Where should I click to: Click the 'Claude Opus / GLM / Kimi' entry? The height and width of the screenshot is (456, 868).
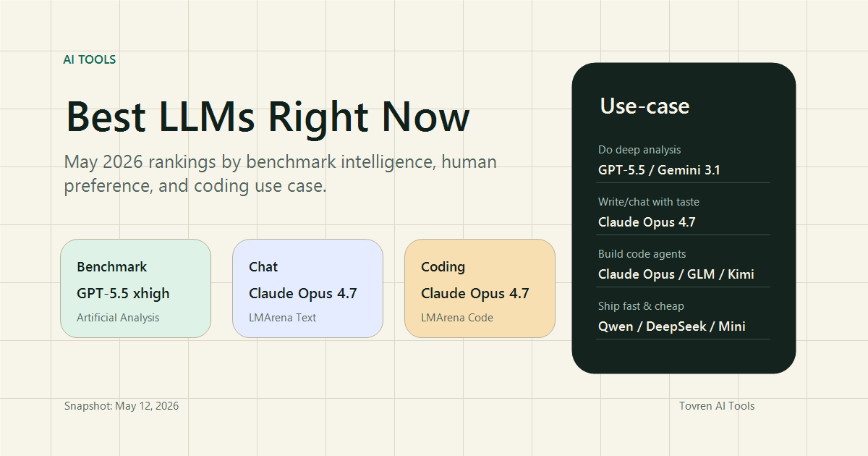pos(676,274)
